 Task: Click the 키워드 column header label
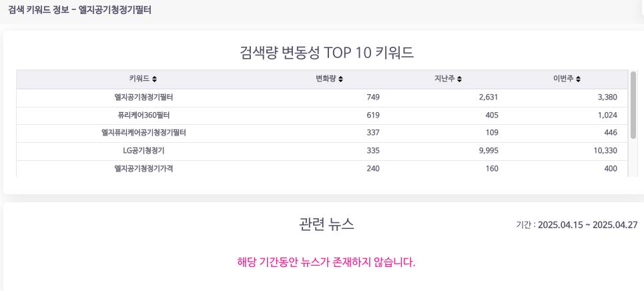click(139, 79)
